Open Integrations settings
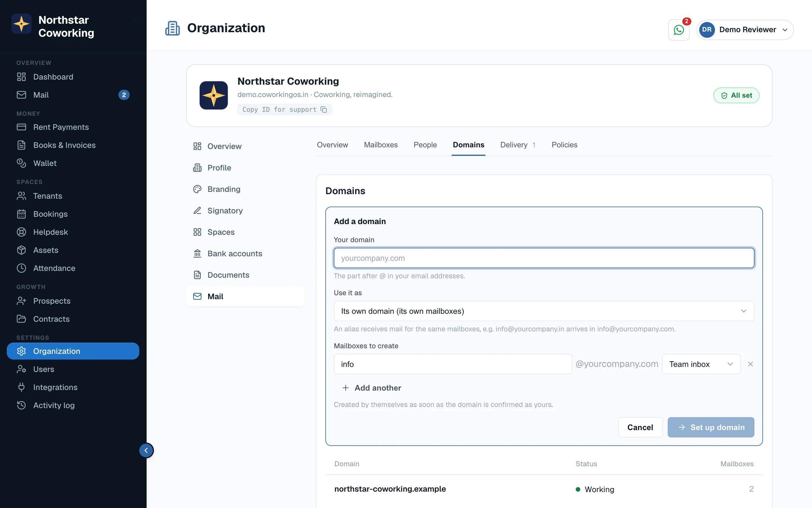 click(x=73, y=387)
